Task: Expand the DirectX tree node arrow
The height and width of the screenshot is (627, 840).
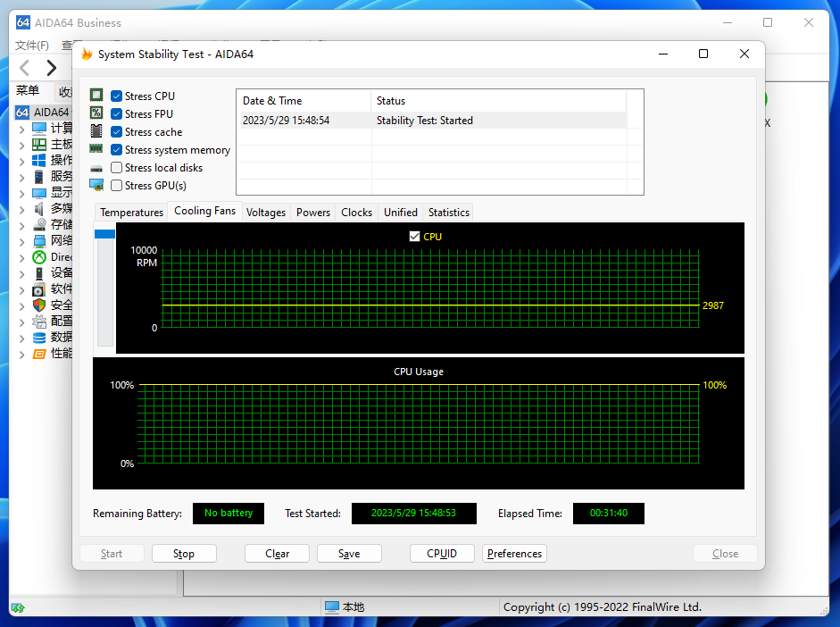Action: pyautogui.click(x=21, y=258)
